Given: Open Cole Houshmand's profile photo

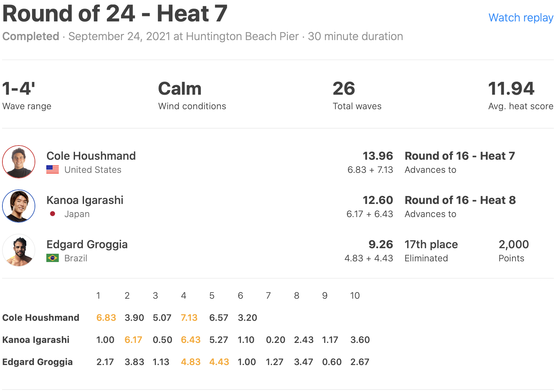Looking at the screenshot, I should tap(19, 162).
